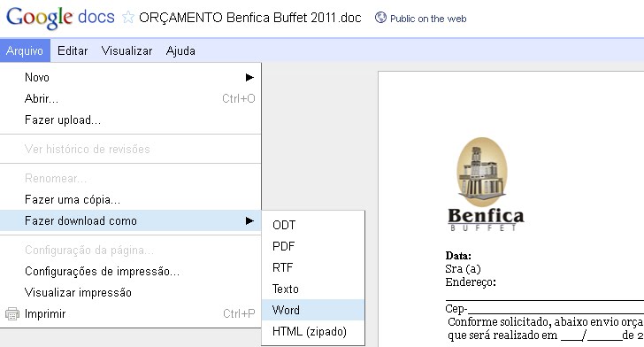
Task: Click the globe sharing icon
Action: click(380, 18)
